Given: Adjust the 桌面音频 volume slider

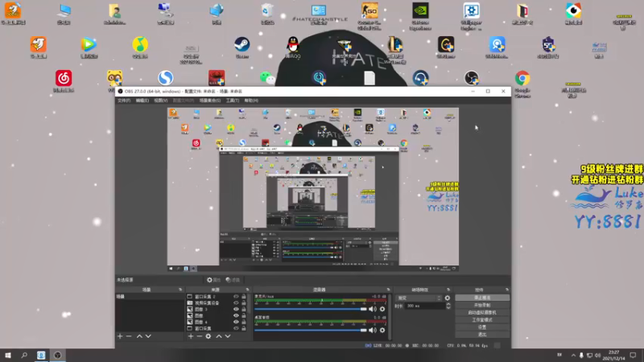Looking at the screenshot, I should point(311,330).
